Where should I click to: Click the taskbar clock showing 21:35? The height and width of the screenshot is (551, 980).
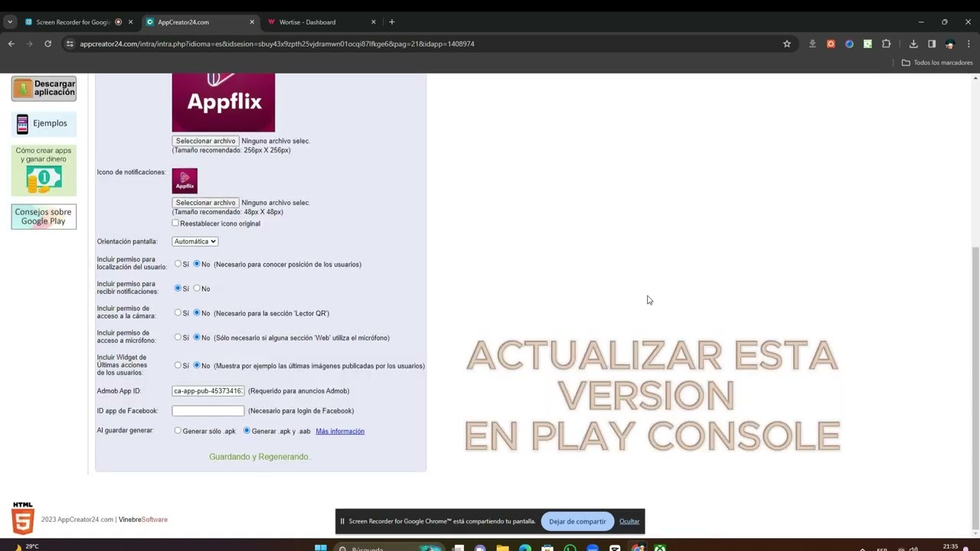click(950, 547)
